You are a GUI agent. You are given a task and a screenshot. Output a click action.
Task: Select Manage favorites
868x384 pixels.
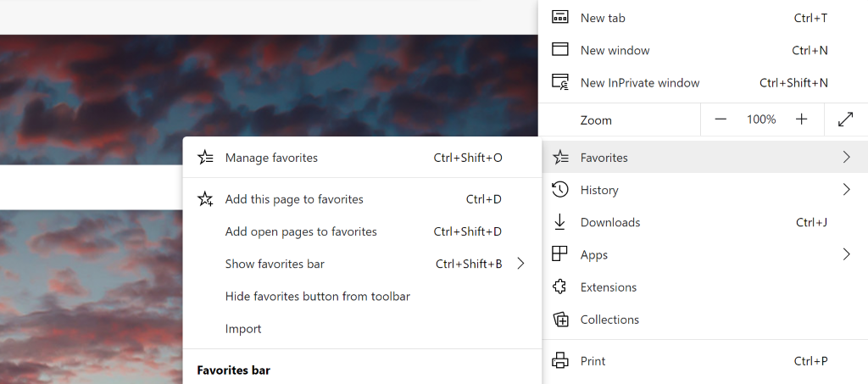(x=362, y=158)
